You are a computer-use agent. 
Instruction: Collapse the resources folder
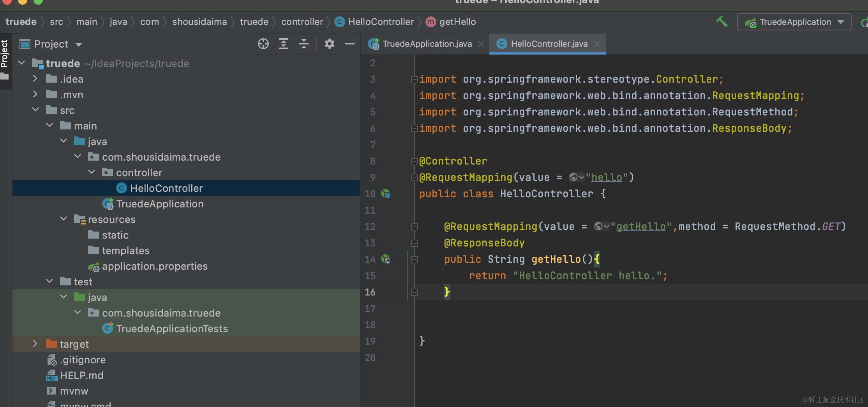pos(64,219)
